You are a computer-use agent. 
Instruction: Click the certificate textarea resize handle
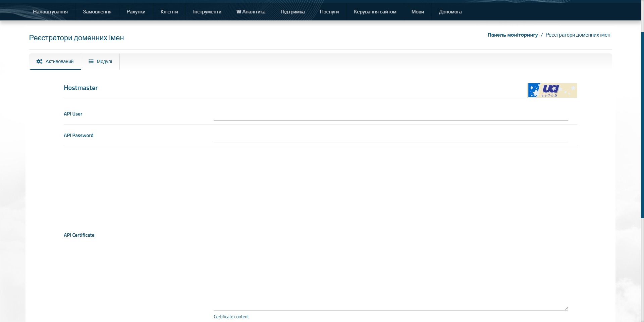tap(566, 308)
